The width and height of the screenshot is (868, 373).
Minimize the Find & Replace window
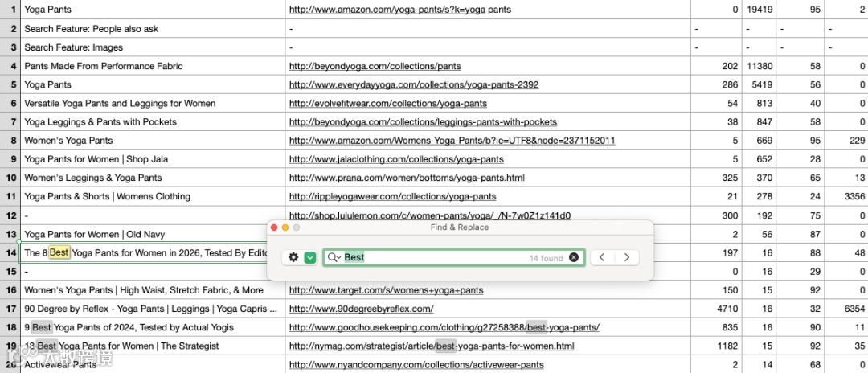point(285,227)
